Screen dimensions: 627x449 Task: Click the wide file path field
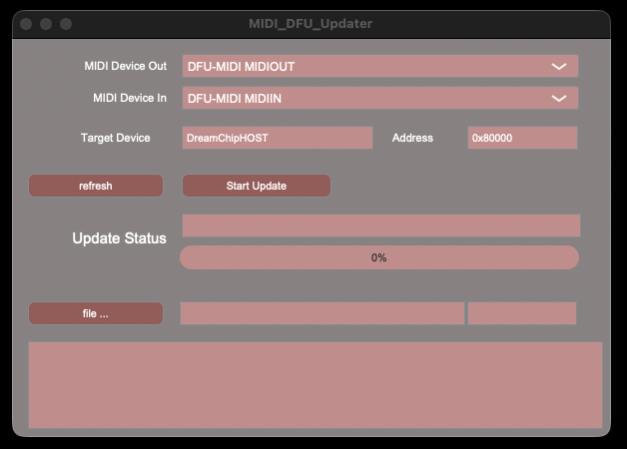(322, 314)
